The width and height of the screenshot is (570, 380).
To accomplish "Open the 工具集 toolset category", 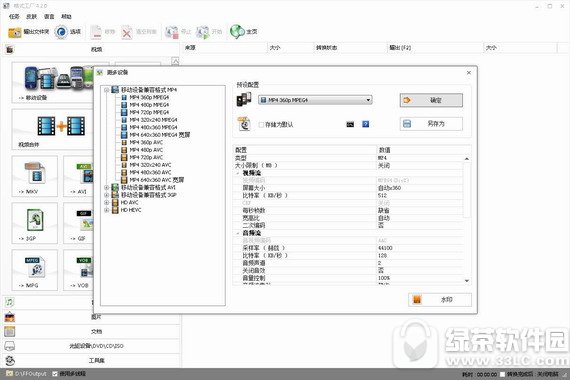I will click(92, 360).
